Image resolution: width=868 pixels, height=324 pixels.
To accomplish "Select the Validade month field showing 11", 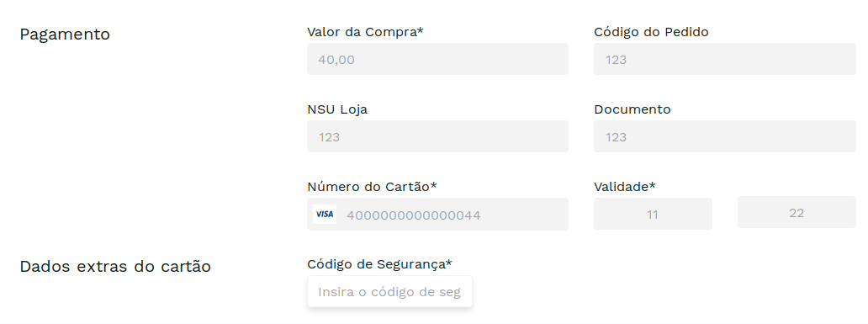I will 653,214.
